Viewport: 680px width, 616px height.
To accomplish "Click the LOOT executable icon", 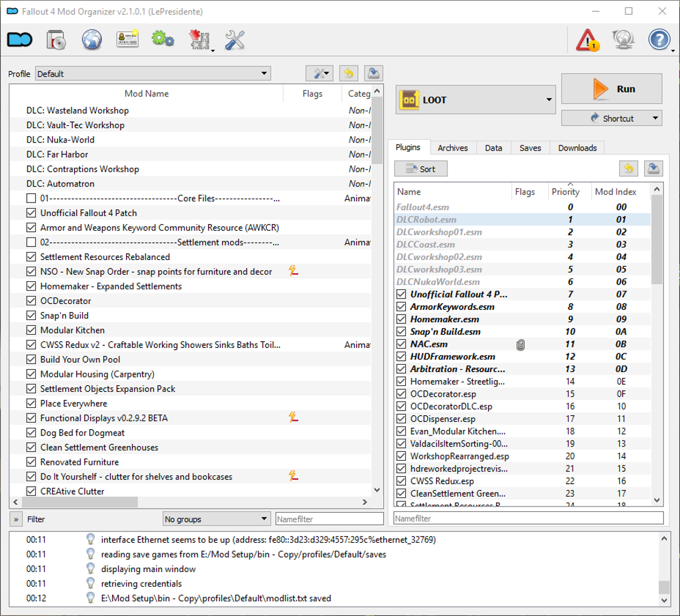I will pyautogui.click(x=409, y=100).
